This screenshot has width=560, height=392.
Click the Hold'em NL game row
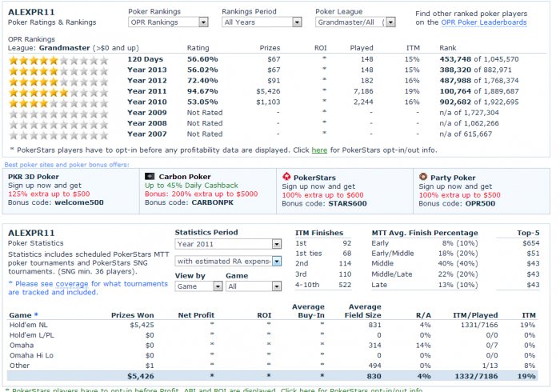coord(272,325)
